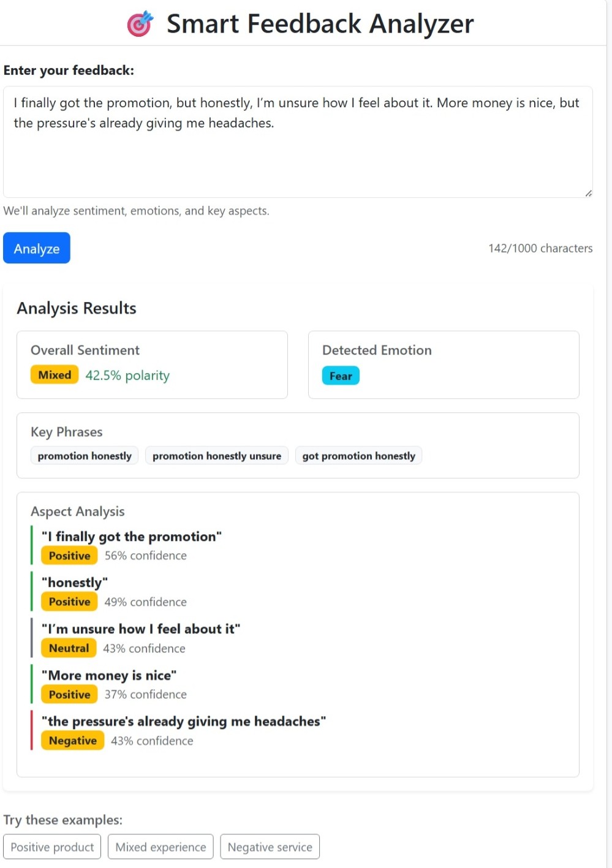612x868 pixels.
Task: Click the 'promotion honestly unsure' key phrase chip
Action: coord(216,455)
